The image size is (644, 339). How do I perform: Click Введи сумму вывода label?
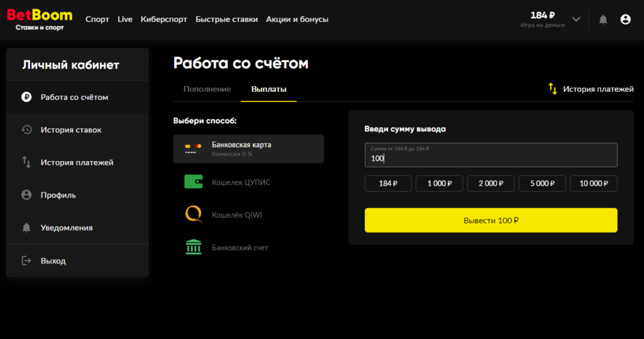405,129
